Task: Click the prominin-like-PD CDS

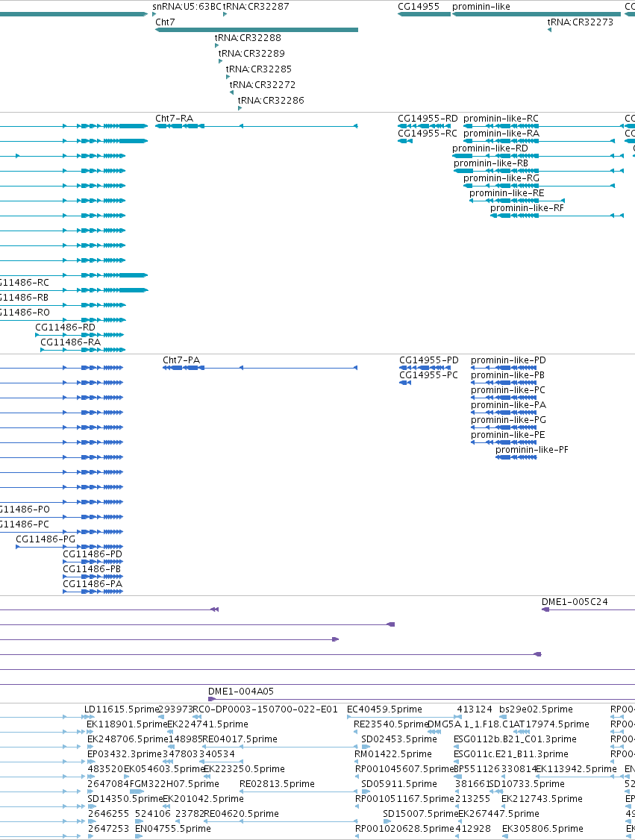Action: pos(504,368)
